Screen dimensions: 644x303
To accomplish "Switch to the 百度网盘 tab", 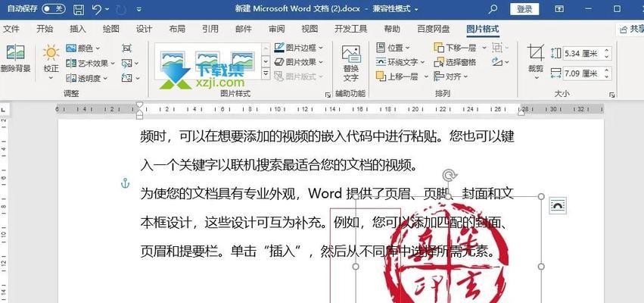I will click(434, 29).
